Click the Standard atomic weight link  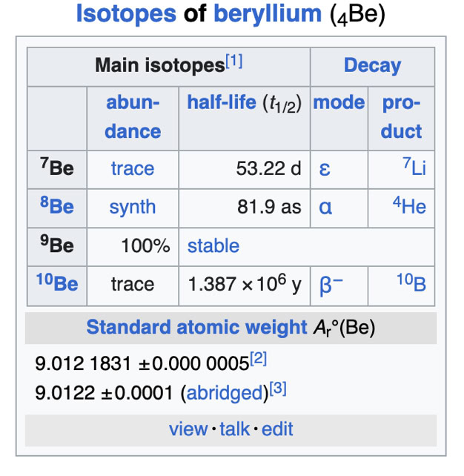pos(196,327)
